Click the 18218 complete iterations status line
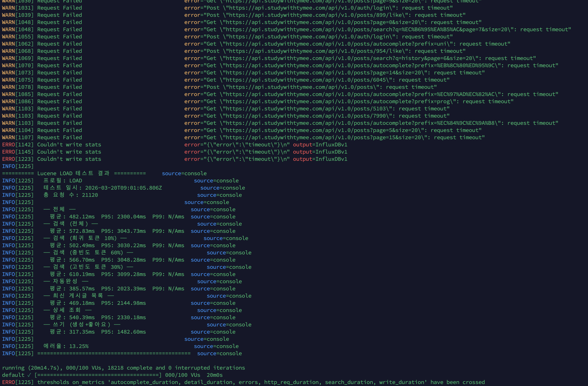This screenshot has height=386, width=588. point(124,368)
